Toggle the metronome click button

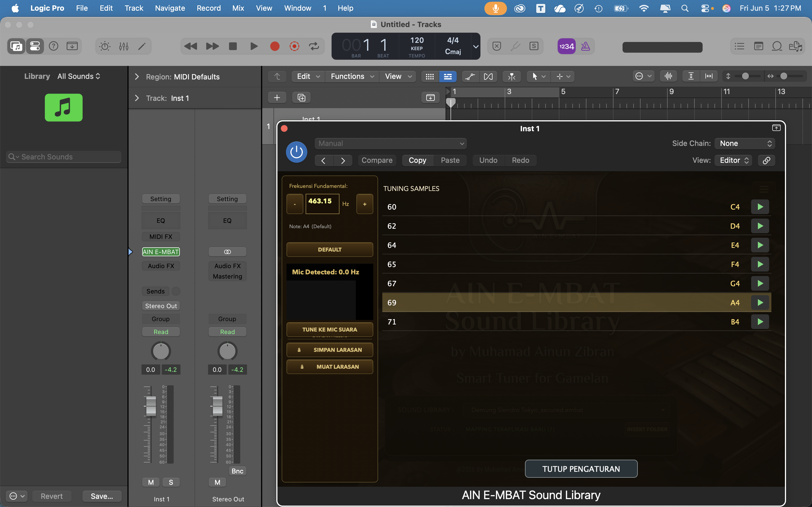click(x=586, y=46)
